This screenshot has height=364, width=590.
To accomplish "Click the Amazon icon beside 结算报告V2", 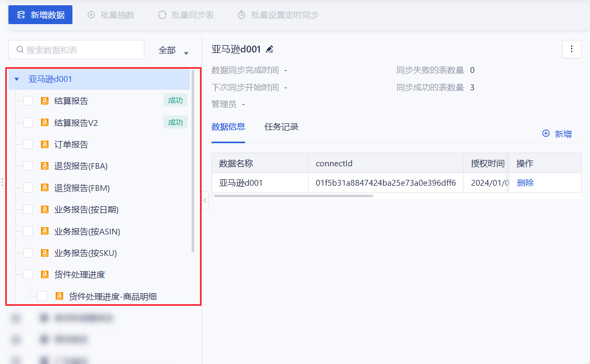I will [x=45, y=123].
